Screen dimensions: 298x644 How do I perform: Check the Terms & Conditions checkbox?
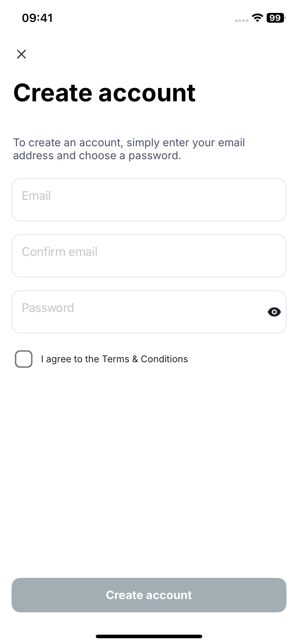tap(24, 359)
